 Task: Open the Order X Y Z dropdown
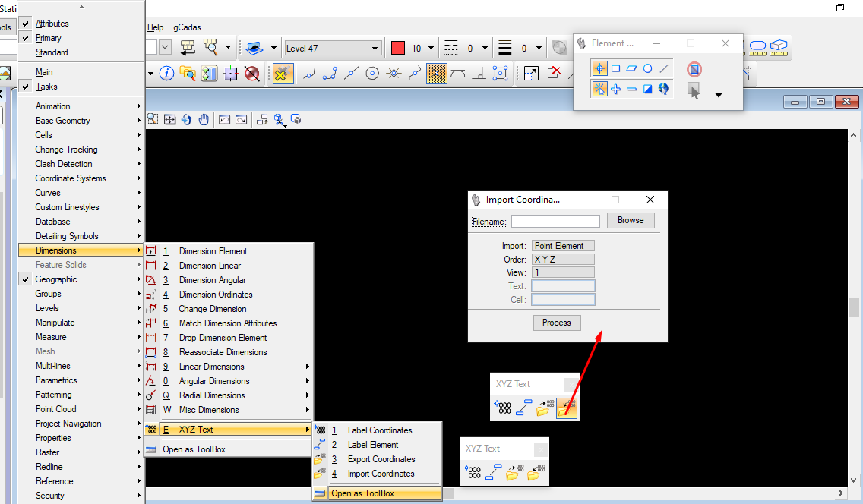coord(563,260)
